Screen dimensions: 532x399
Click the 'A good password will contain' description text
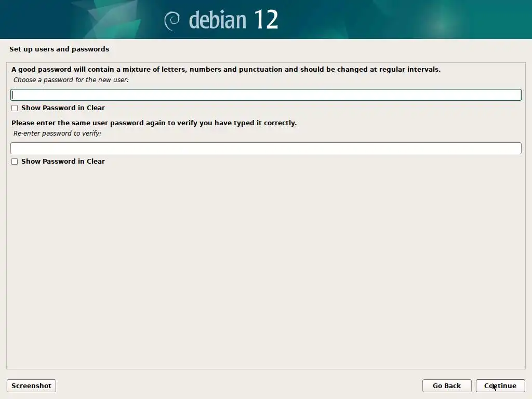pyautogui.click(x=226, y=69)
